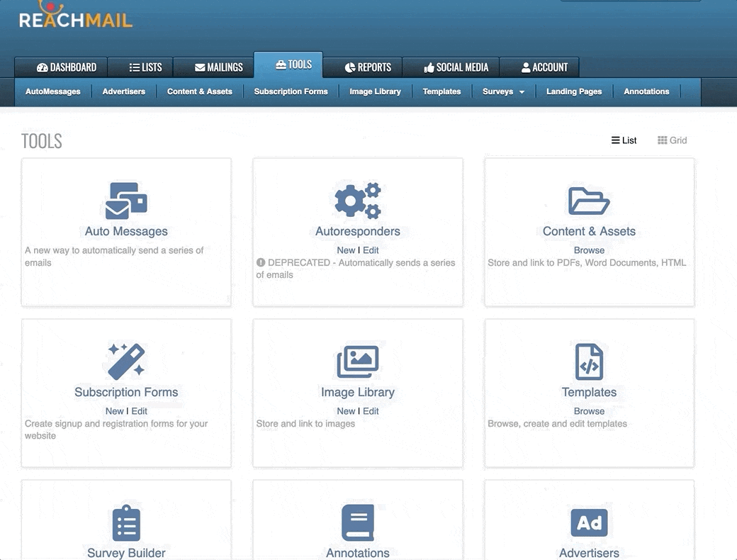Click the Image Library pictures icon

[x=358, y=362]
